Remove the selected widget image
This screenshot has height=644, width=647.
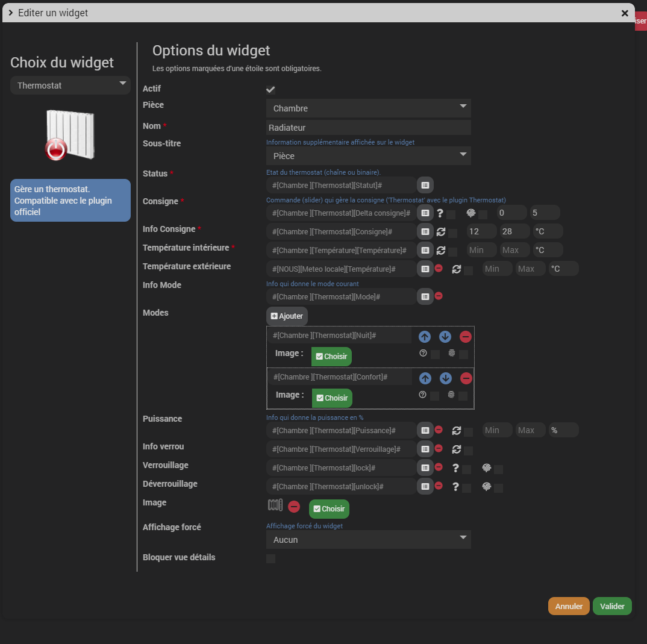294,506
